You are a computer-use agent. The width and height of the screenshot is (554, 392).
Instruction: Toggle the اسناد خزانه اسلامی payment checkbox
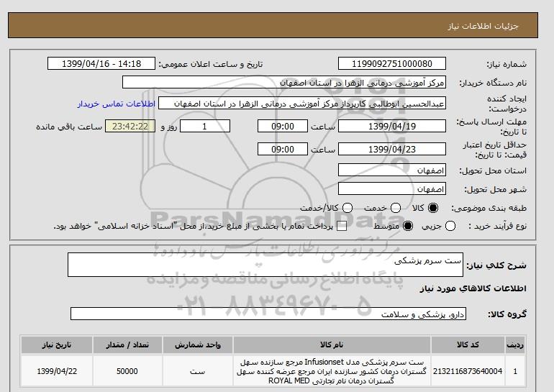click(342, 227)
